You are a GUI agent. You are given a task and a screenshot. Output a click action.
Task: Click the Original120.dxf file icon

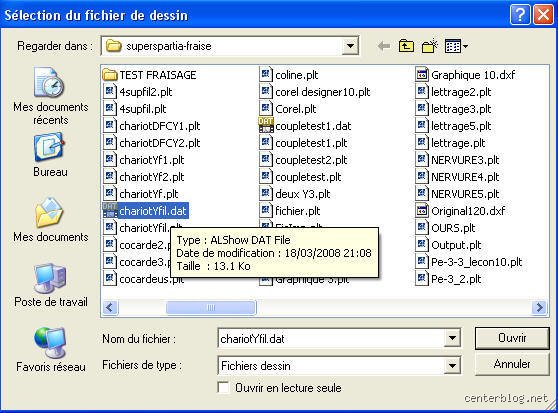click(x=422, y=211)
